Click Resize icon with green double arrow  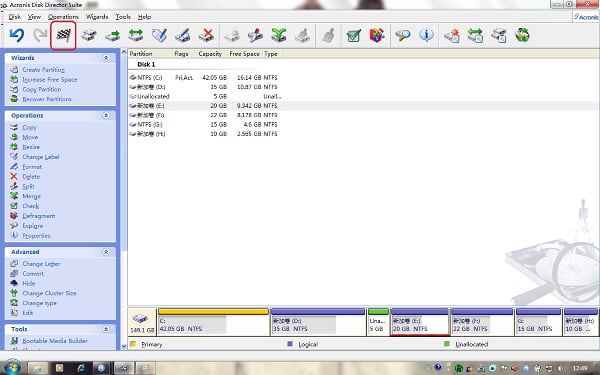click(136, 36)
